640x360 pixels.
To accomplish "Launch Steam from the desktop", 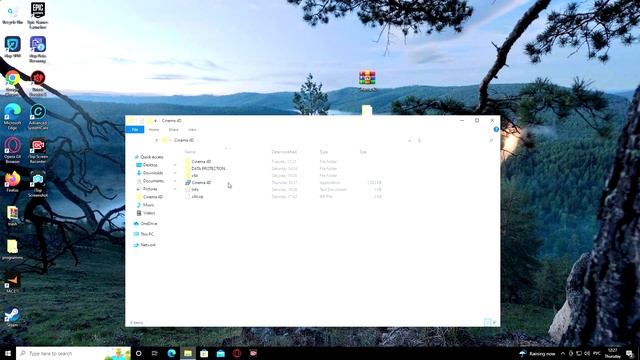I will [x=12, y=317].
